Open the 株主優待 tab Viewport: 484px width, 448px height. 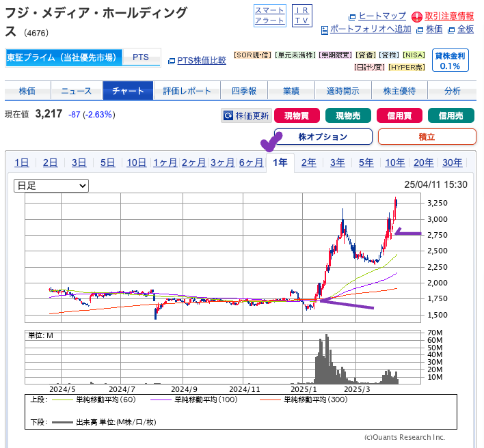point(399,91)
